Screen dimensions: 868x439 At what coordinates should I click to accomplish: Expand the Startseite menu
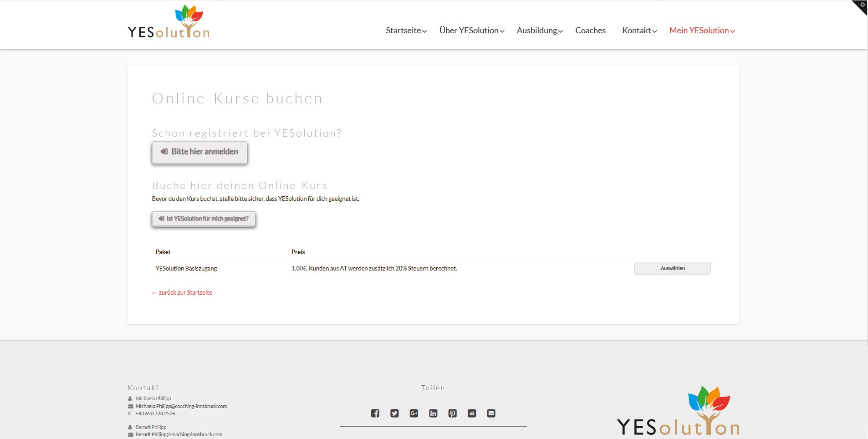[x=406, y=31]
